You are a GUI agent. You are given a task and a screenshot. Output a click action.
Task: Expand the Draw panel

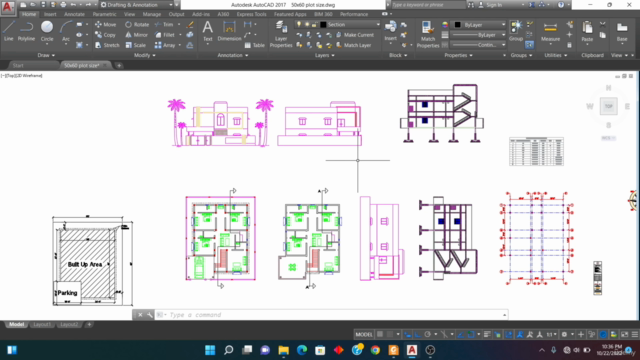click(x=46, y=55)
